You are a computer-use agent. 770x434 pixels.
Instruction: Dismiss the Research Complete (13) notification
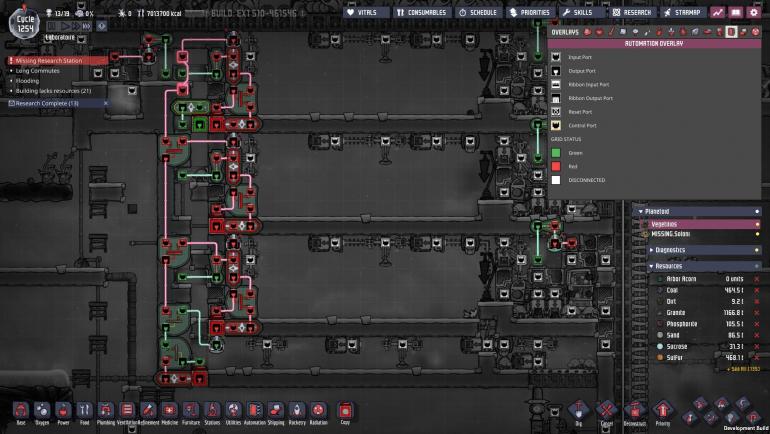coord(106,104)
